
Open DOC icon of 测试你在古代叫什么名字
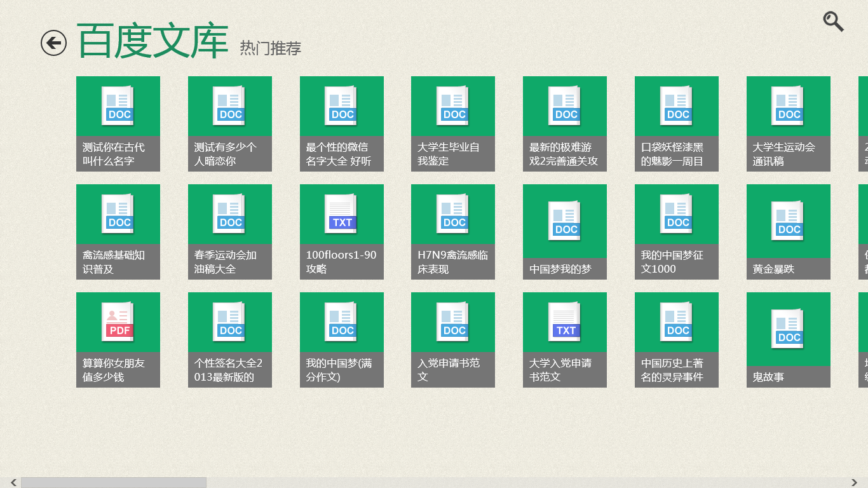(x=118, y=105)
